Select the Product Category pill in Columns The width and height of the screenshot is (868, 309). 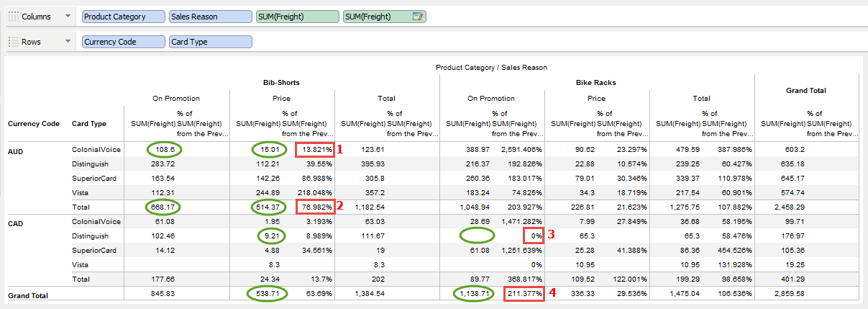[x=123, y=17]
